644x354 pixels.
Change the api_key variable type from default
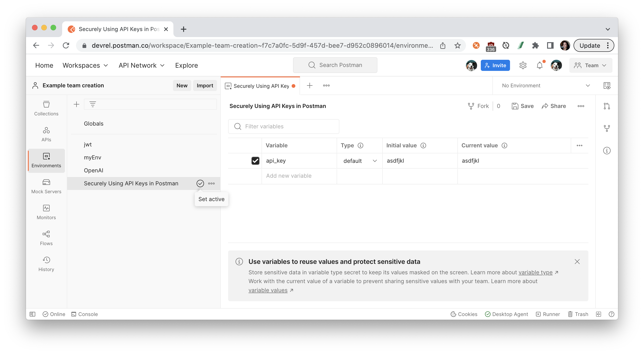359,161
